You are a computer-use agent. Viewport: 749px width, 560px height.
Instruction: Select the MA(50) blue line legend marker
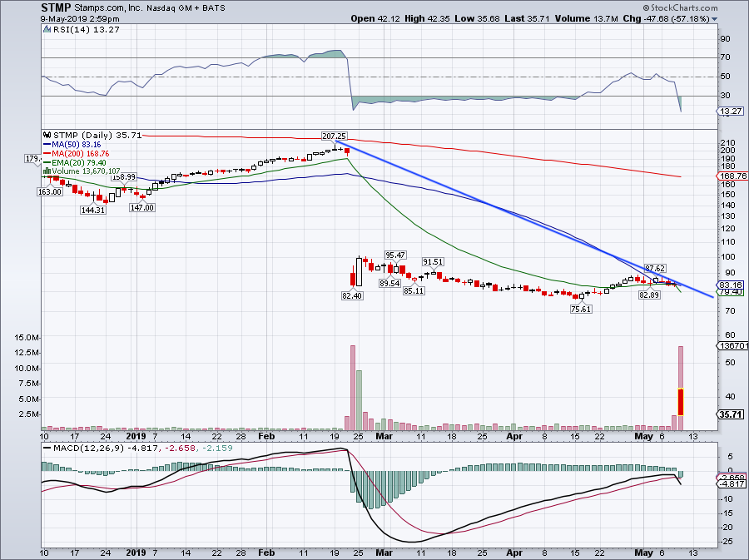coord(47,146)
